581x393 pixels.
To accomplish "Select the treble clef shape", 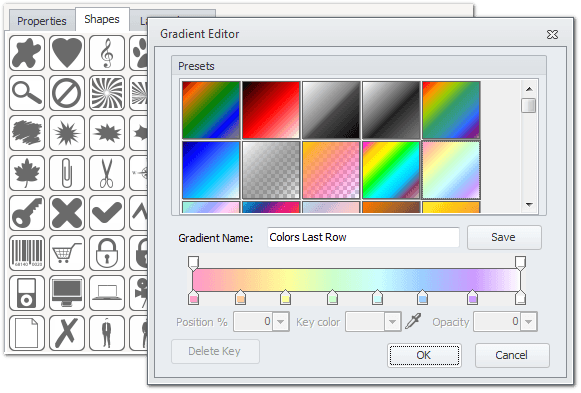I will 107,53.
